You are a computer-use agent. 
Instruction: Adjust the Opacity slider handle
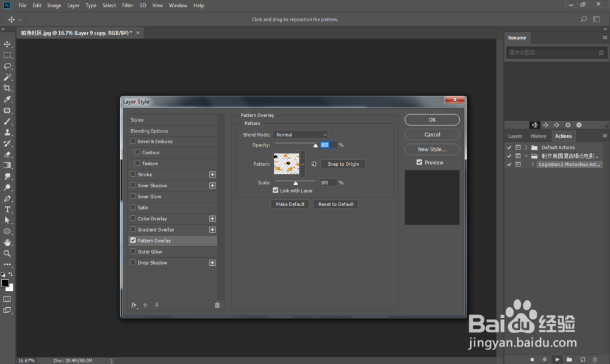[x=315, y=146]
